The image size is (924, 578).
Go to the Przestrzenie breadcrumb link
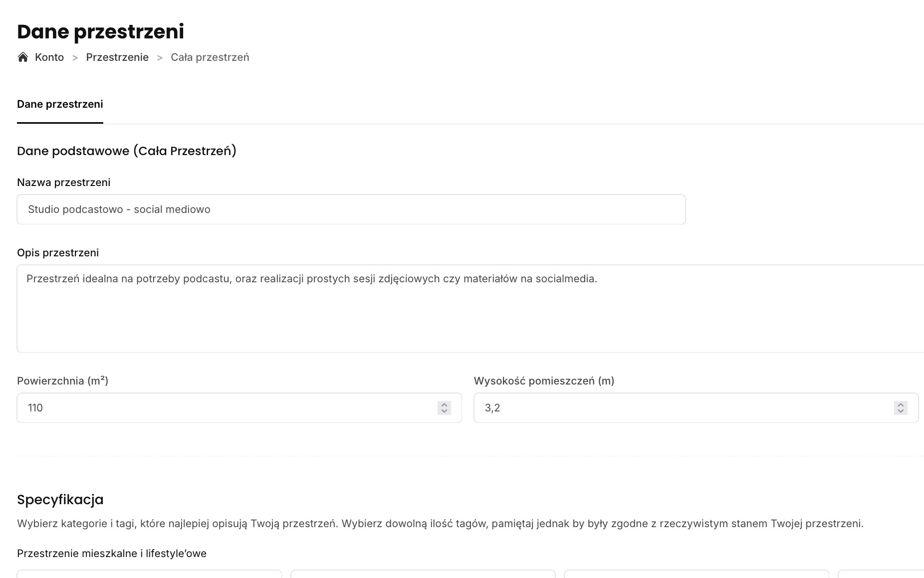pyautogui.click(x=117, y=57)
